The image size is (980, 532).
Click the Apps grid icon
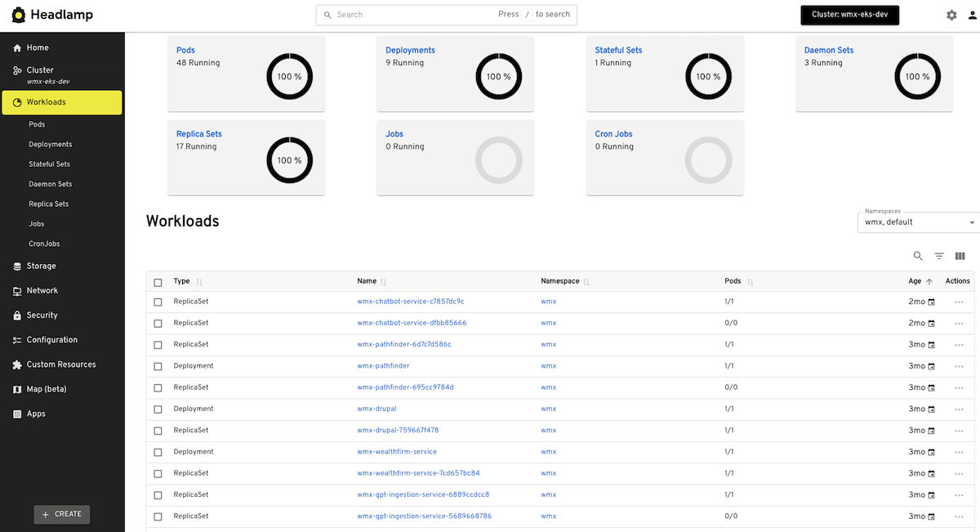tap(17, 414)
